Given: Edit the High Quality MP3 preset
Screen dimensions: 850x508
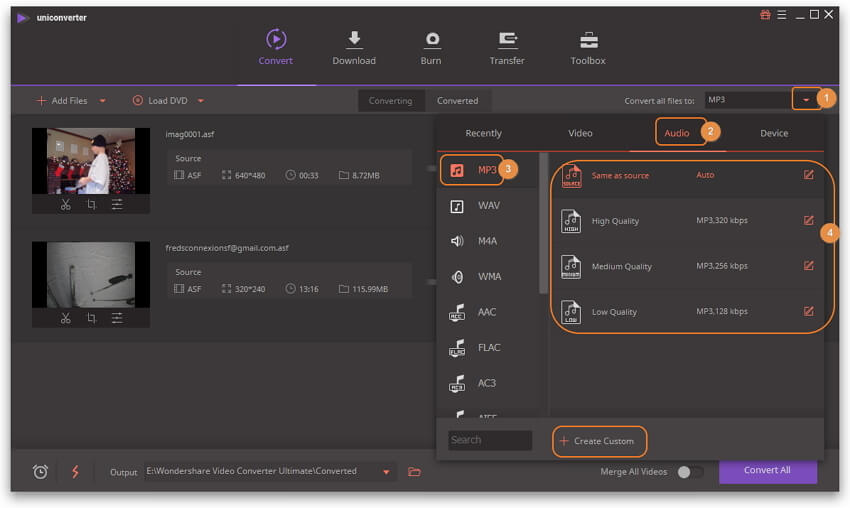Looking at the screenshot, I should (808, 220).
